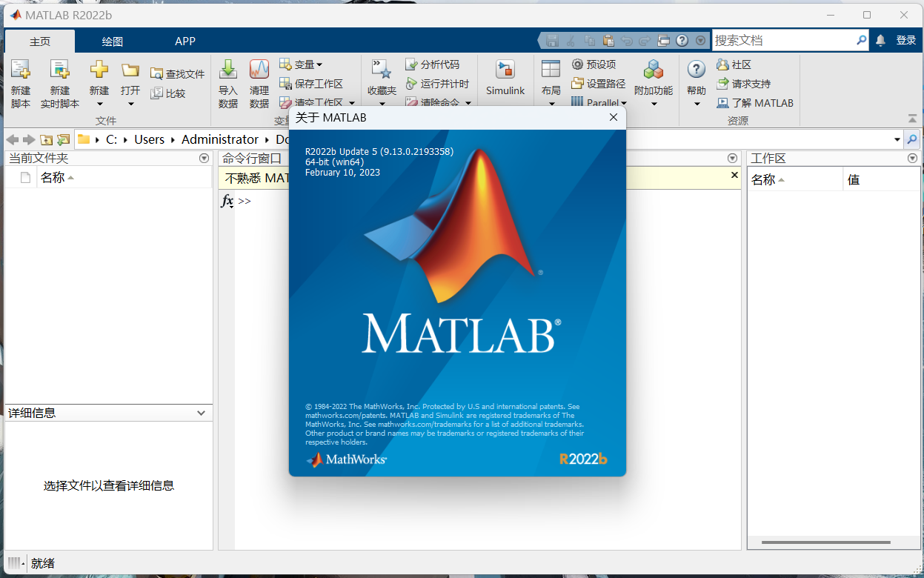Close the yellow getting-started banner
This screenshot has width=924, height=578.
735,176
